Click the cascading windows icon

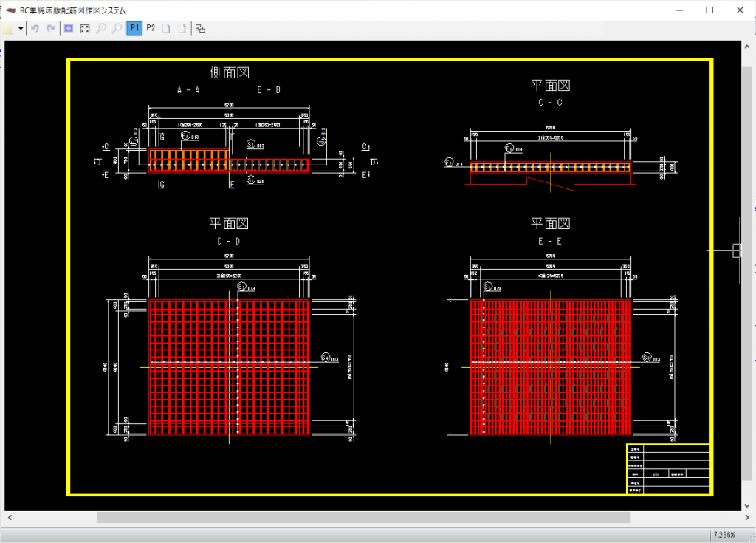[200, 29]
